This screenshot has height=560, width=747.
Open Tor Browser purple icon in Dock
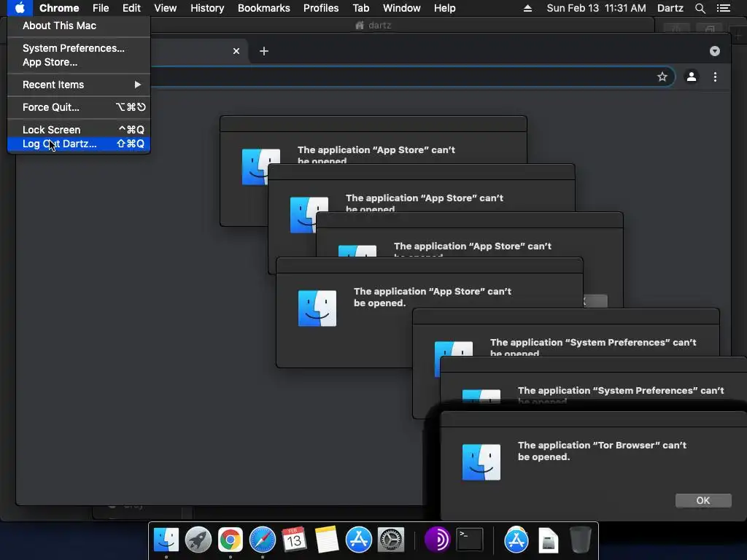pos(438,540)
